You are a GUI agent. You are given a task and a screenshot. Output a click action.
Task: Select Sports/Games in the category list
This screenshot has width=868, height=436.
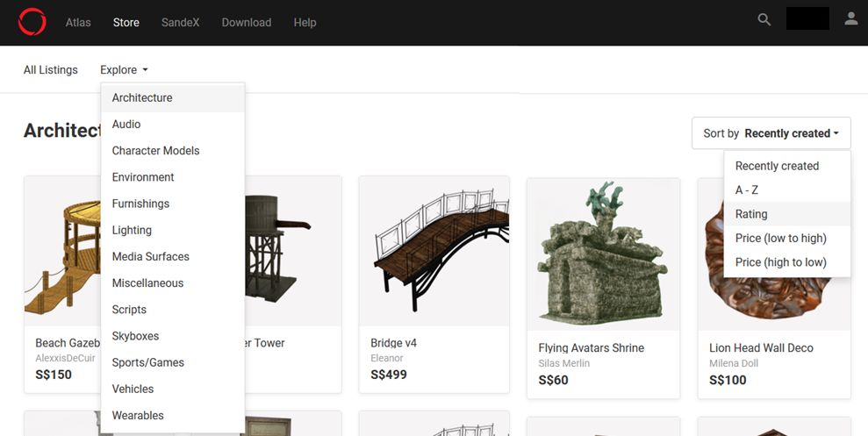[x=147, y=363]
